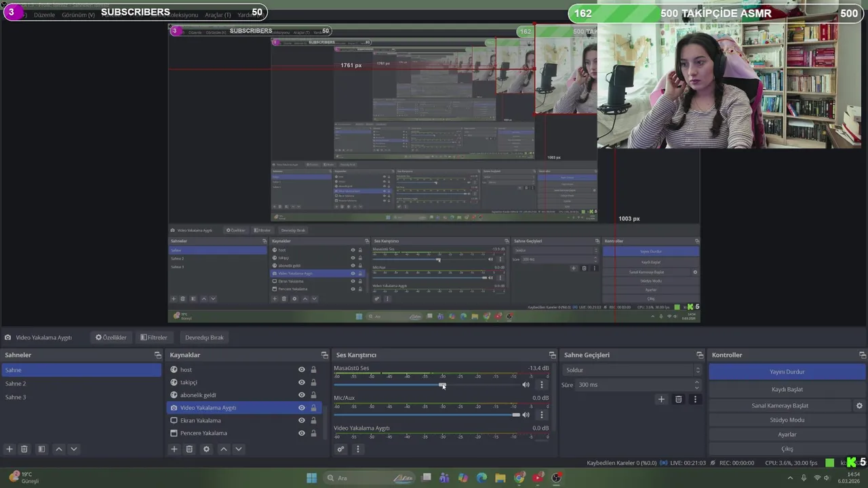
Task: Add a new source with the plus icon in Kaynaklar
Action: [x=174, y=449]
